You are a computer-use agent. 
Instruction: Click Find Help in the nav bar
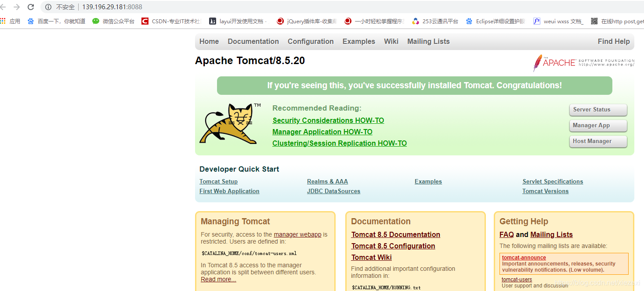point(614,41)
